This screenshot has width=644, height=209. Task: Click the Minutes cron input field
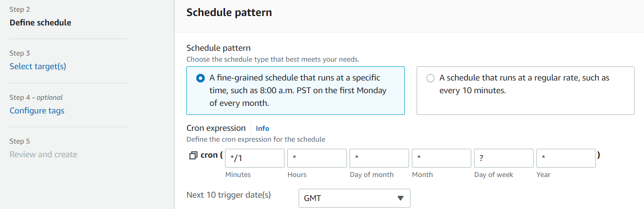pyautogui.click(x=255, y=158)
